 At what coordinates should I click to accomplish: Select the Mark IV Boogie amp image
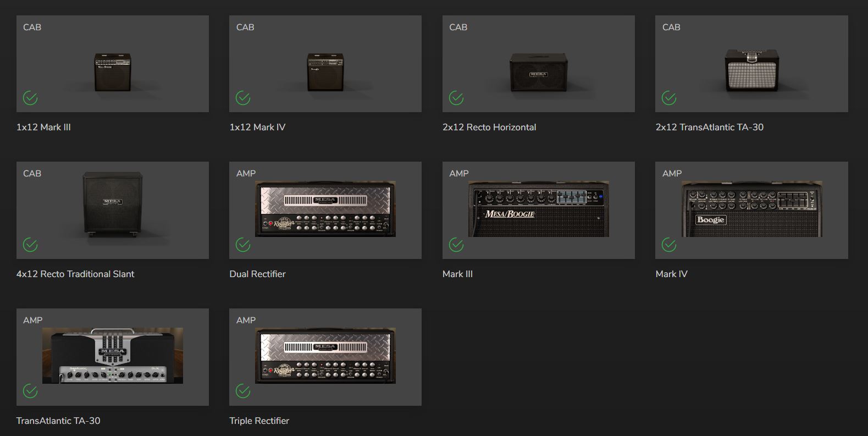click(x=751, y=209)
